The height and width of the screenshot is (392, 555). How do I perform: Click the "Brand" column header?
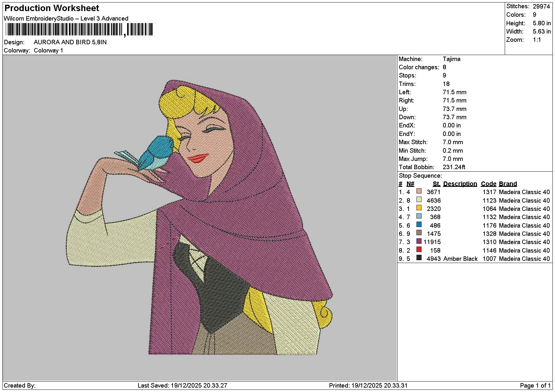click(x=508, y=184)
